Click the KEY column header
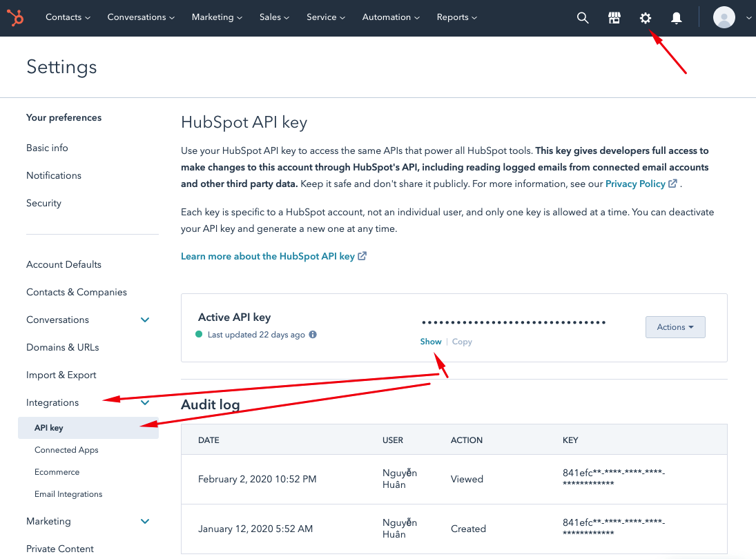This screenshot has width=756, height=559. coord(570,440)
